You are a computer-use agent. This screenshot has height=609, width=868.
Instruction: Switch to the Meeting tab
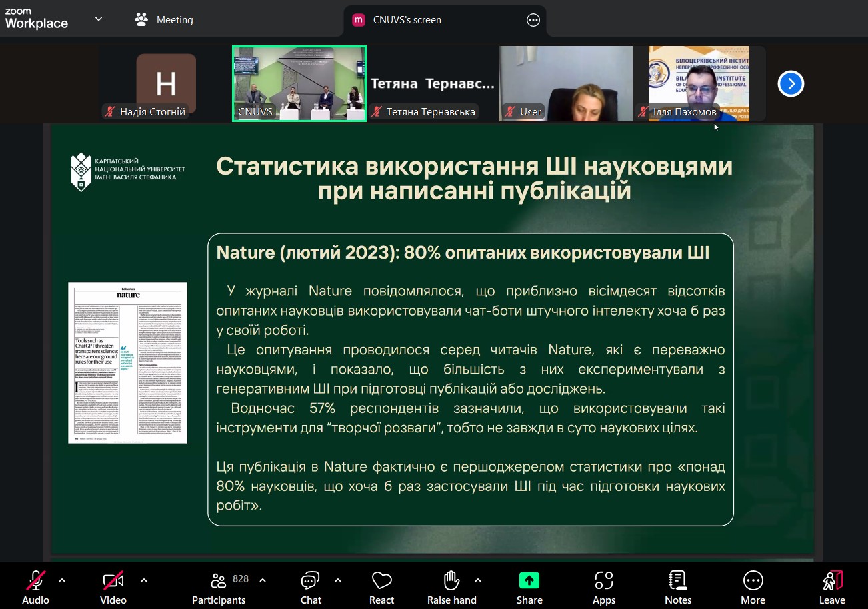(164, 19)
